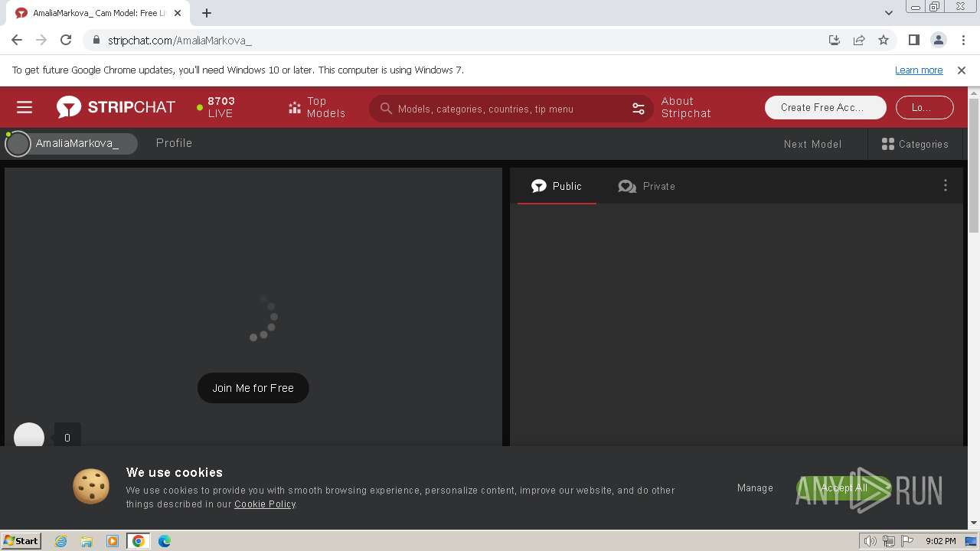
Task: Open Chrome profile avatar
Action: (939, 40)
